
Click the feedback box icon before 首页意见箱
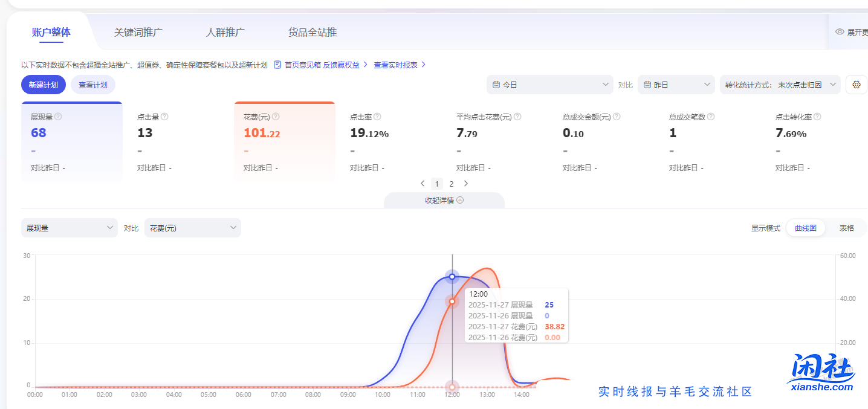[x=277, y=65]
